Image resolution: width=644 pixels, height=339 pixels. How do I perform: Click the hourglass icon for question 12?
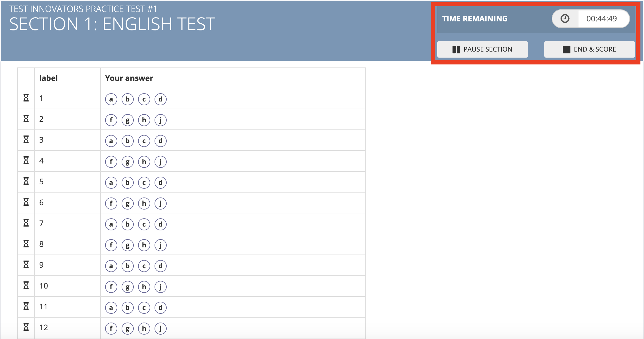(26, 327)
